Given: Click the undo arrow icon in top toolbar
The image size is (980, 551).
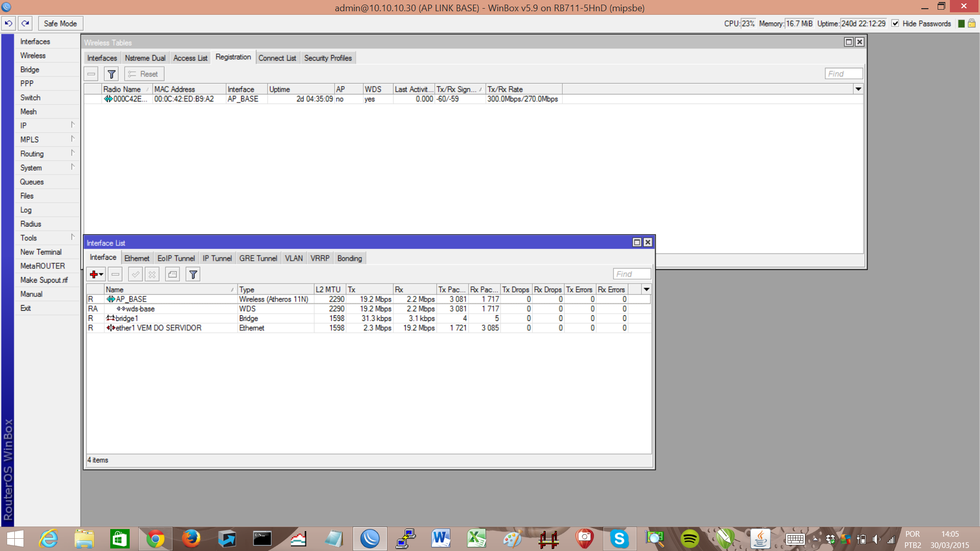Looking at the screenshot, I should 9,23.
